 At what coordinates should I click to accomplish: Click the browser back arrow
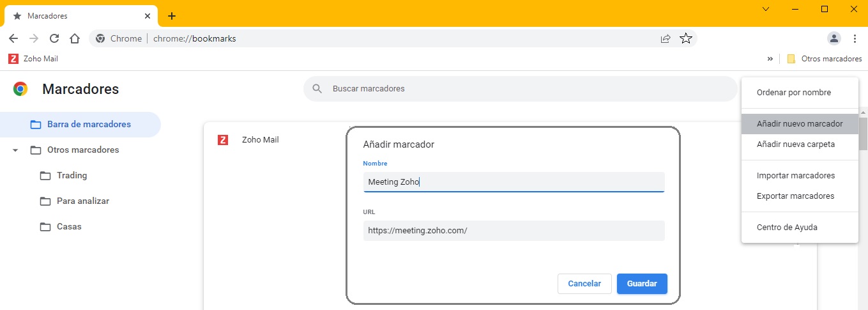click(13, 38)
